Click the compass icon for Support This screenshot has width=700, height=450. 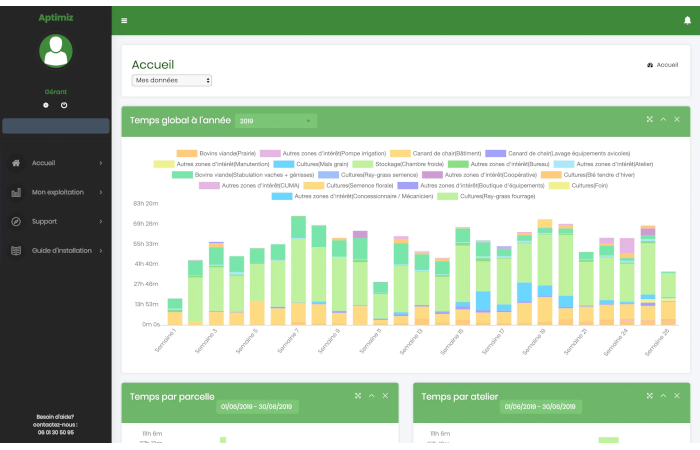pos(16,221)
